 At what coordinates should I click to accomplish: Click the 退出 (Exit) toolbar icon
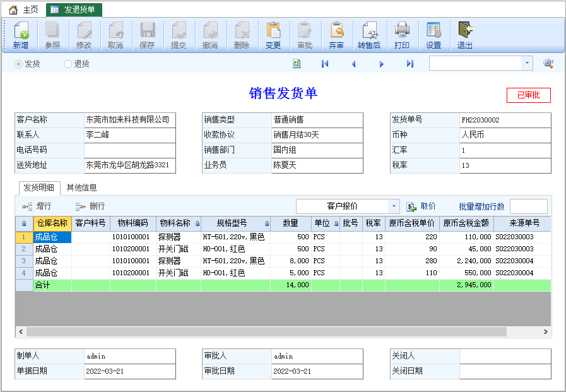pyautogui.click(x=465, y=35)
